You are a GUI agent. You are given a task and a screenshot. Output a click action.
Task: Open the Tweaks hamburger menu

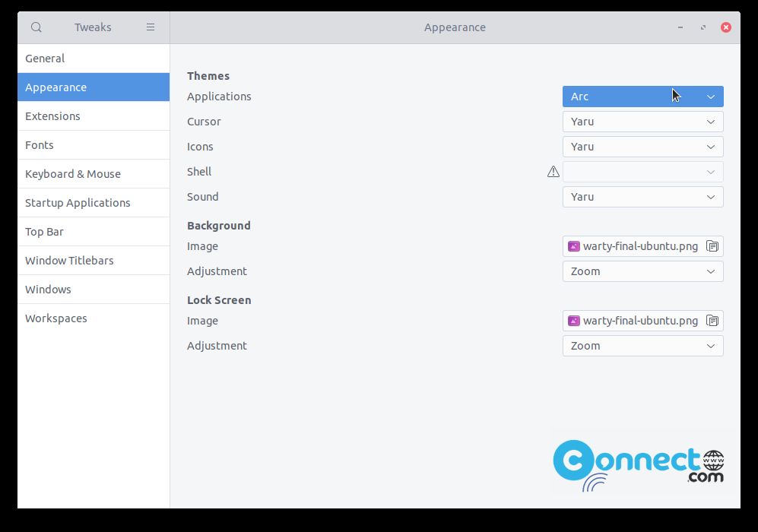pos(151,27)
